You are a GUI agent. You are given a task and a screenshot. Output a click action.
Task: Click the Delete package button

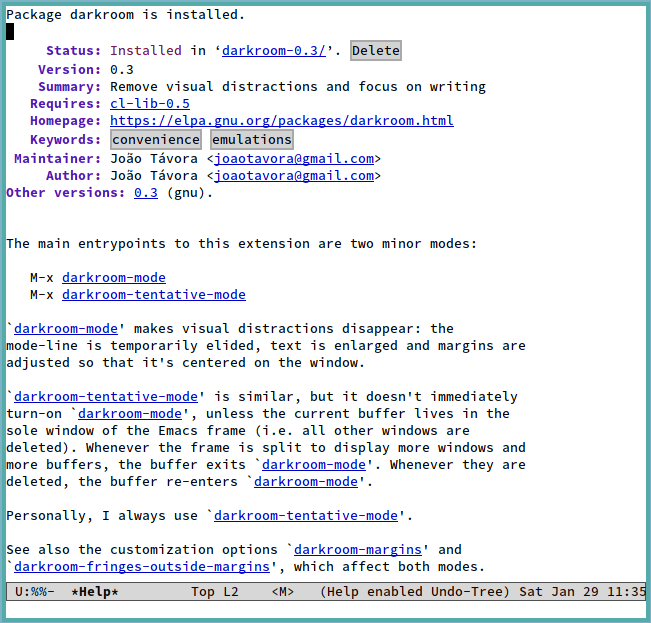pos(375,51)
